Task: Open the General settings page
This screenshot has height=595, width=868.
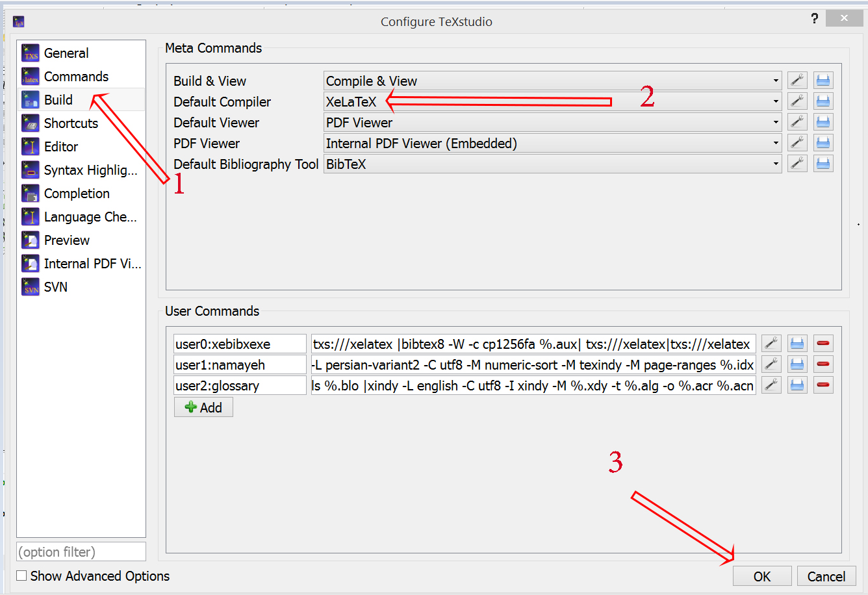Action: 81,53
